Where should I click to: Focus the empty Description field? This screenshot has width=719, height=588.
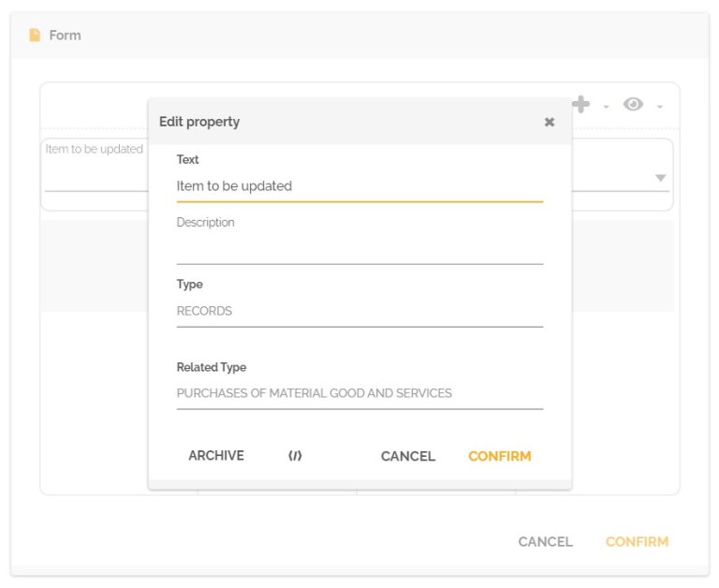[359, 249]
